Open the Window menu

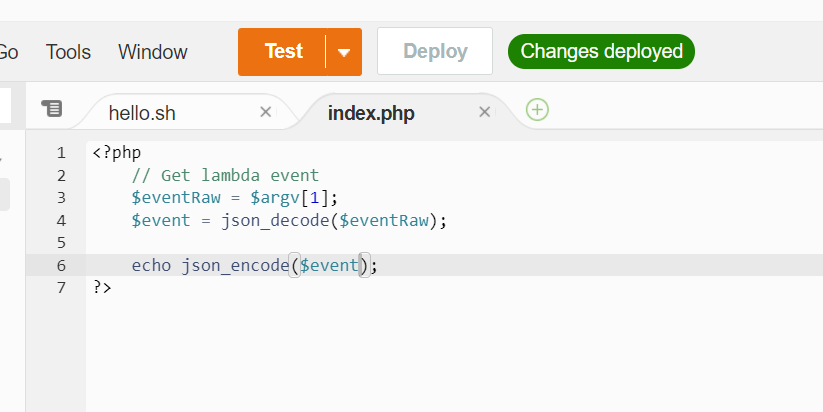[153, 52]
